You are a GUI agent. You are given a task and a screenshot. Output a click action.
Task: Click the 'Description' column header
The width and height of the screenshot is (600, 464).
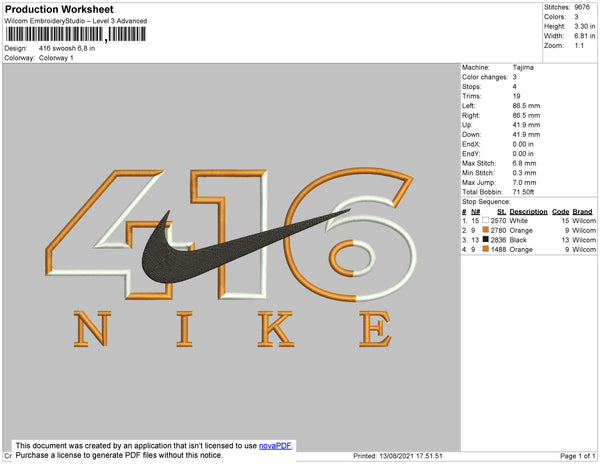pos(528,212)
